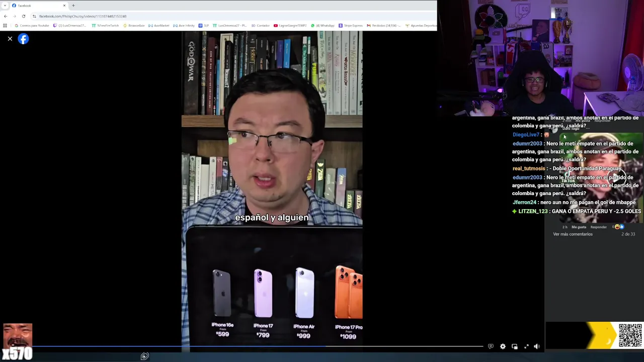
Task: Open Correos para Youtube bookmark
Action: coord(32,26)
